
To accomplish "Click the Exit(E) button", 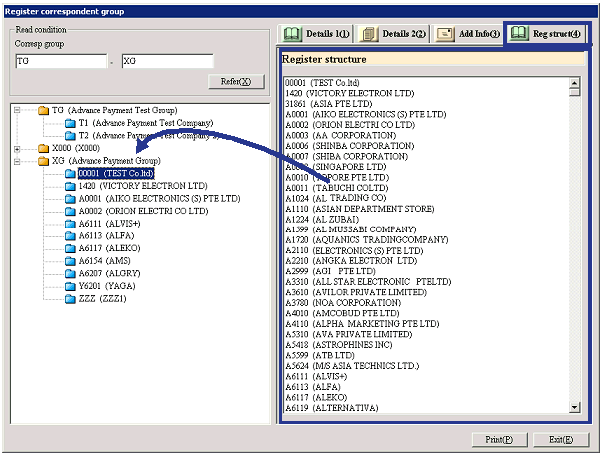I will (x=554, y=439).
